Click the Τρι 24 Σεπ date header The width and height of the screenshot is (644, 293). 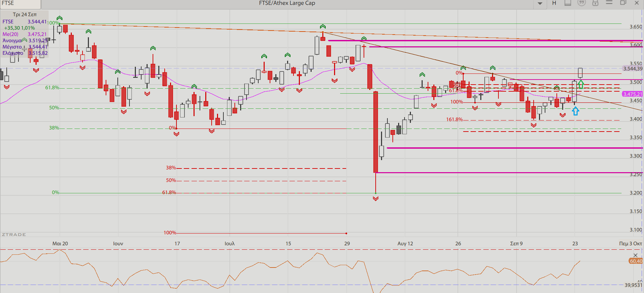tap(25, 14)
